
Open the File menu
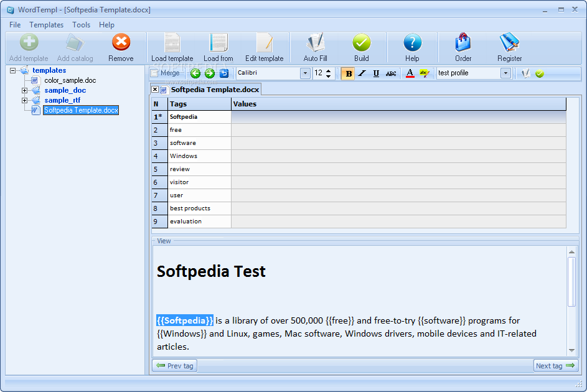click(x=15, y=25)
